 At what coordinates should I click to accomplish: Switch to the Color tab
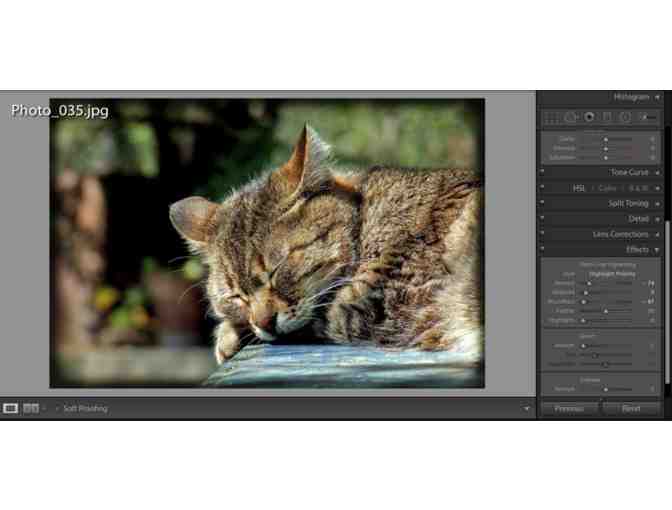[x=608, y=188]
